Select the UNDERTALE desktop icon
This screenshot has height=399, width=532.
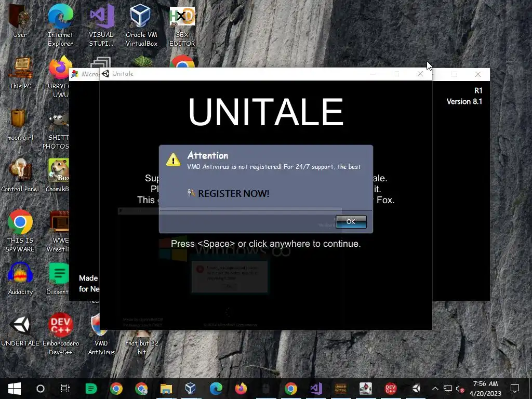point(20,330)
